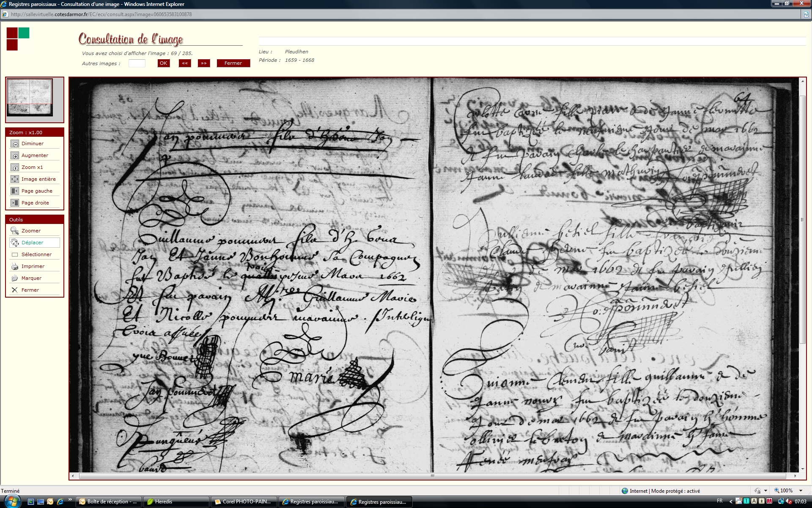Click the Autres images number field
This screenshot has width=812, height=508.
coord(137,63)
